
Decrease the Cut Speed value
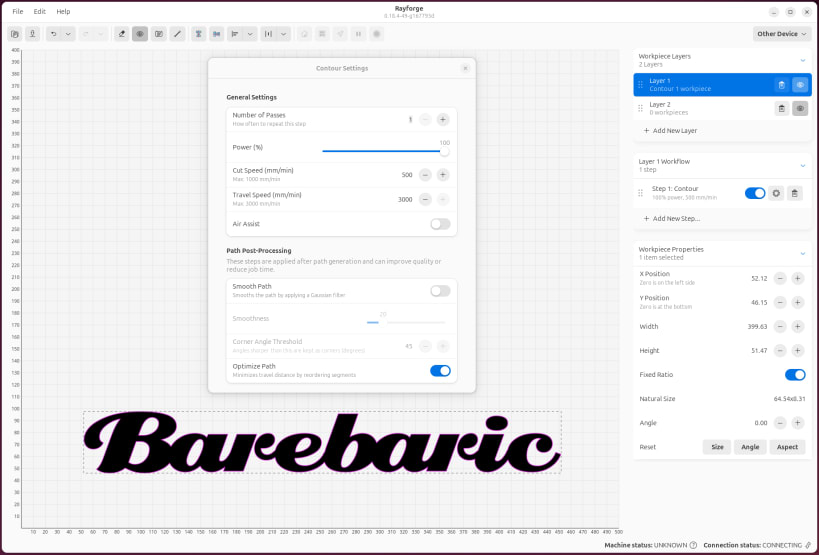tap(425, 175)
